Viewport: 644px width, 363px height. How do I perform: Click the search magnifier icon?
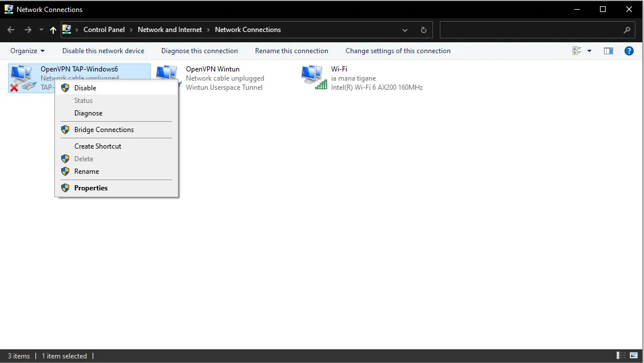click(627, 30)
